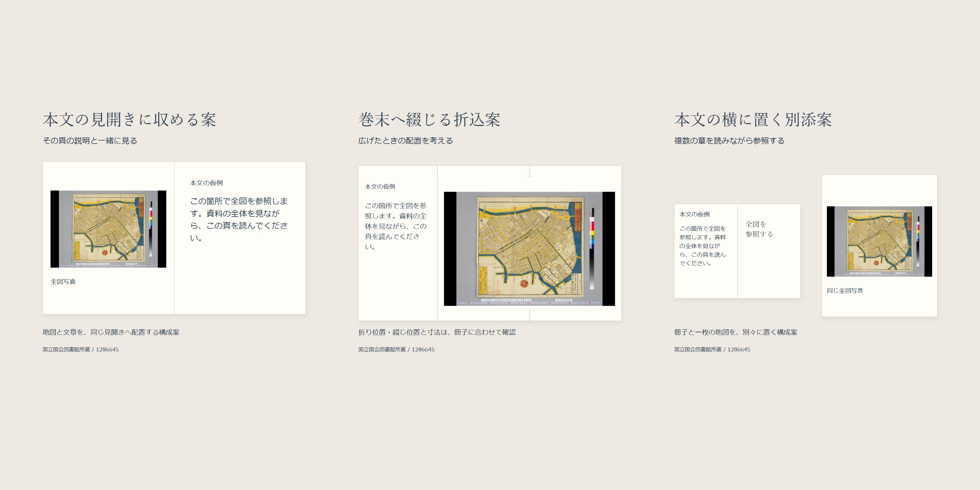
Task: Click the source credit 国立国会図書館所蔵 / 1286645 under the separate-sheet plan
Action: coord(712,349)
